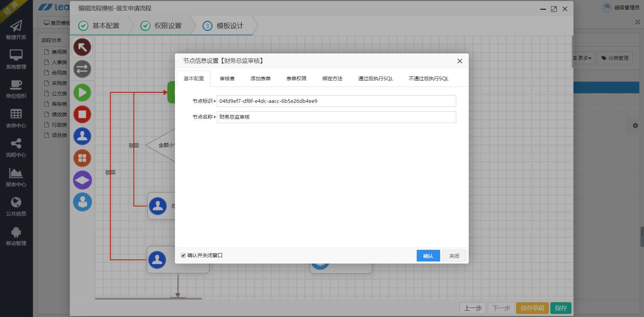Select the transition line tool icon
The height and width of the screenshot is (317, 644).
82,69
